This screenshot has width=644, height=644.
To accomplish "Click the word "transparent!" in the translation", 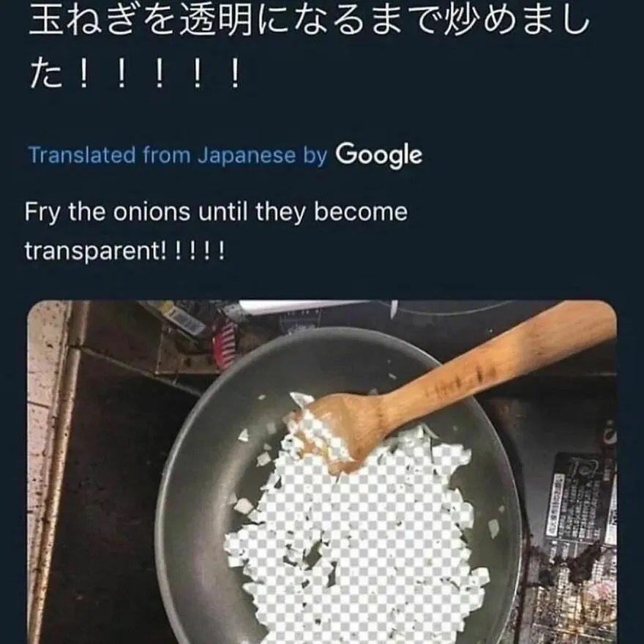I will pos(96,251).
